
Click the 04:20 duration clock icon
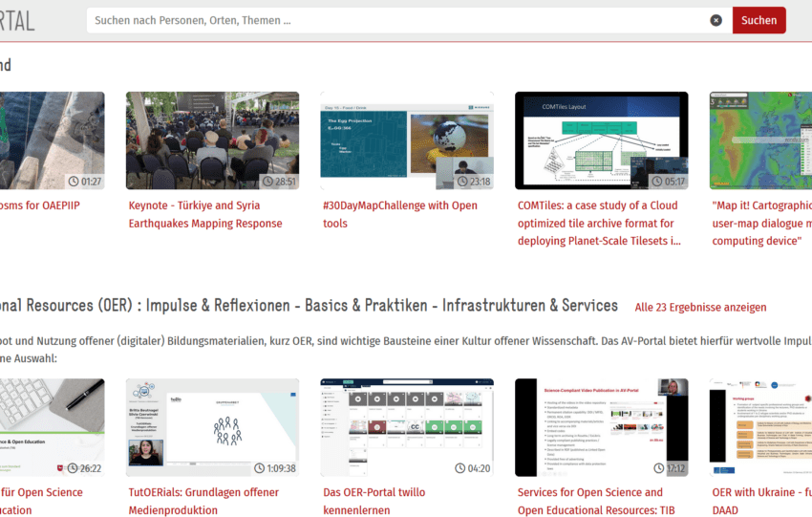(461, 468)
